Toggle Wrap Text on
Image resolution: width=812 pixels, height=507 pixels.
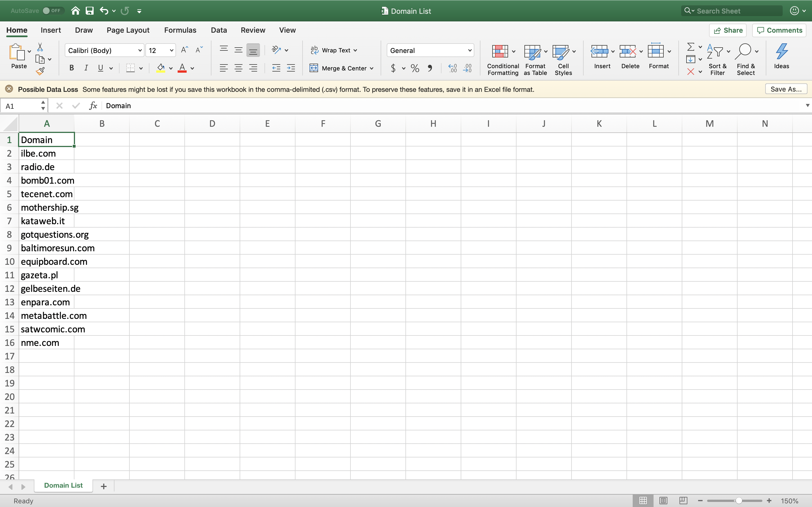point(333,50)
